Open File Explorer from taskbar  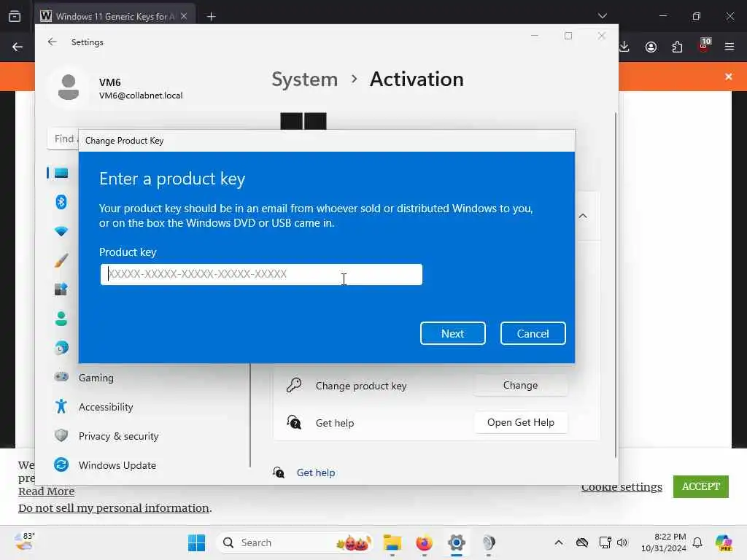pyautogui.click(x=392, y=542)
